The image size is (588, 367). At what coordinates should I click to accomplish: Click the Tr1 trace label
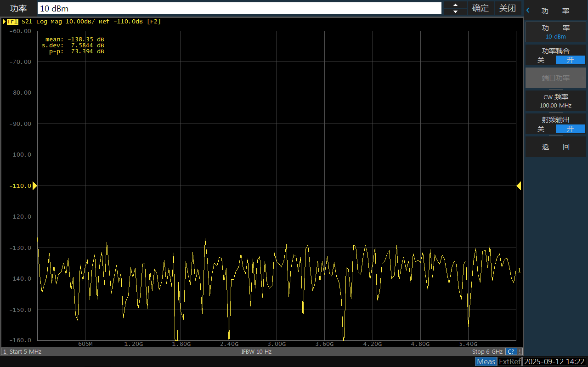click(12, 22)
